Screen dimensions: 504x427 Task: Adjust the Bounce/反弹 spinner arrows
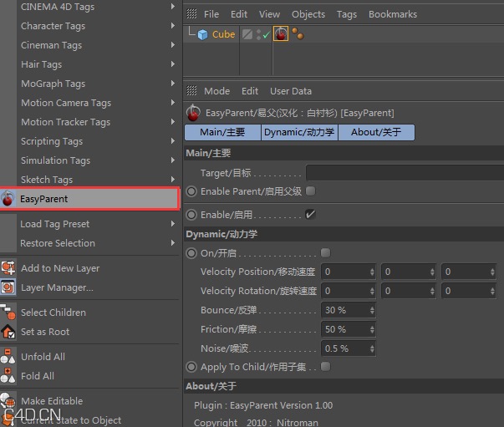372,310
